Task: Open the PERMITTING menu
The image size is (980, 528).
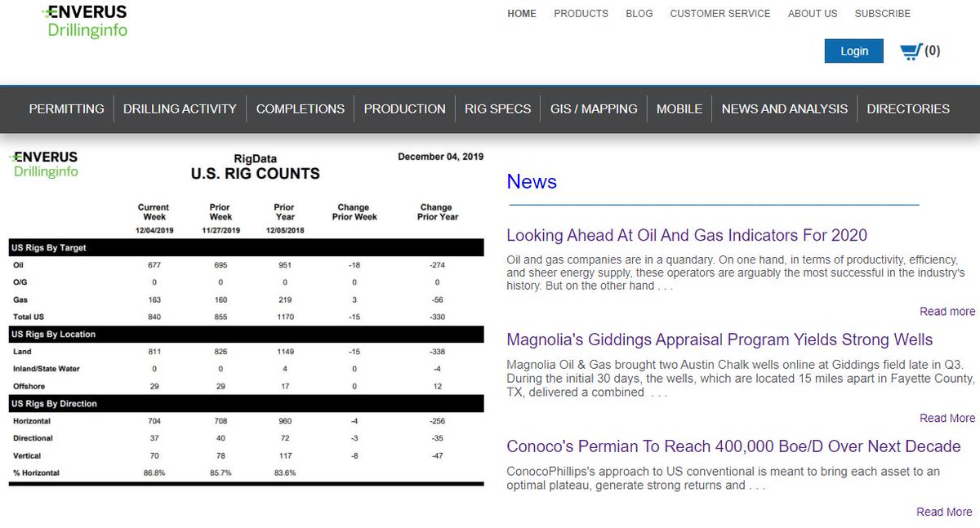Action: point(67,109)
